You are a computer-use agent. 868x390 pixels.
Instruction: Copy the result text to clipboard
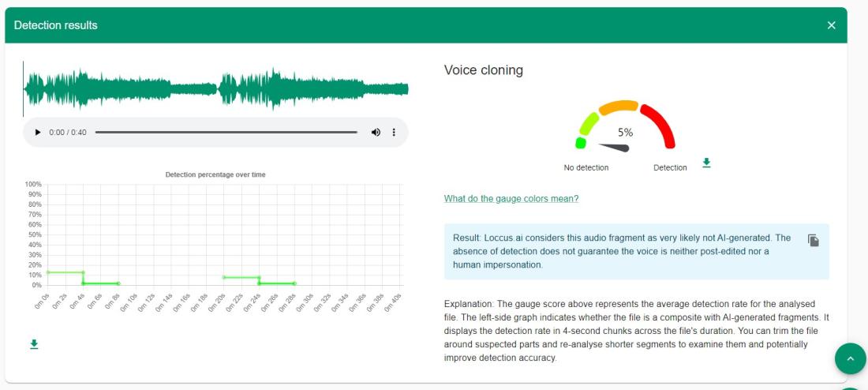814,239
